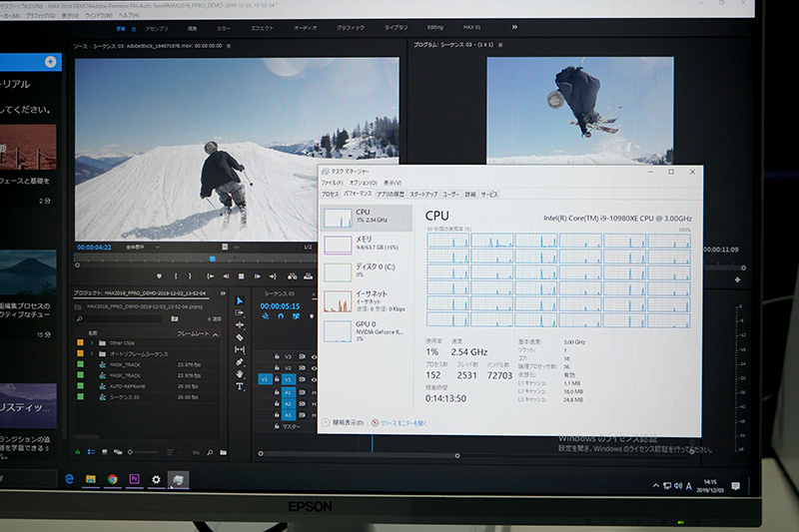Sort by フレームレート column header
The image size is (799, 532).
point(193,333)
